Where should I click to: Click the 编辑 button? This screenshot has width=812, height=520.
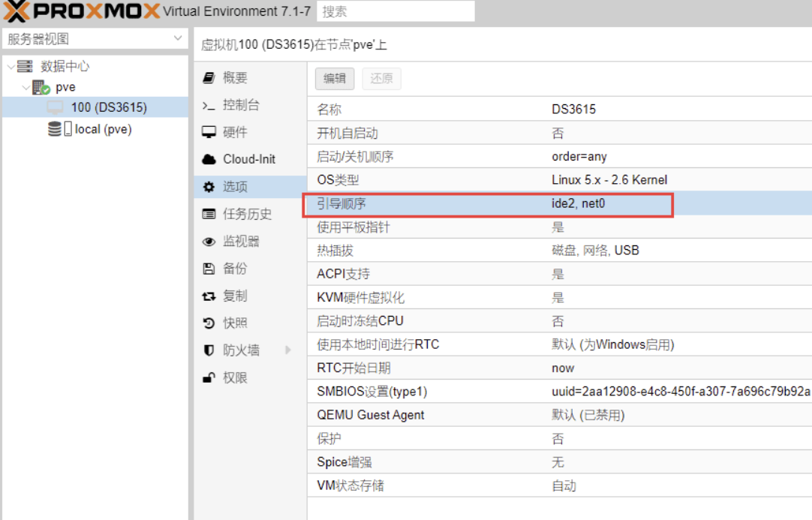click(334, 79)
